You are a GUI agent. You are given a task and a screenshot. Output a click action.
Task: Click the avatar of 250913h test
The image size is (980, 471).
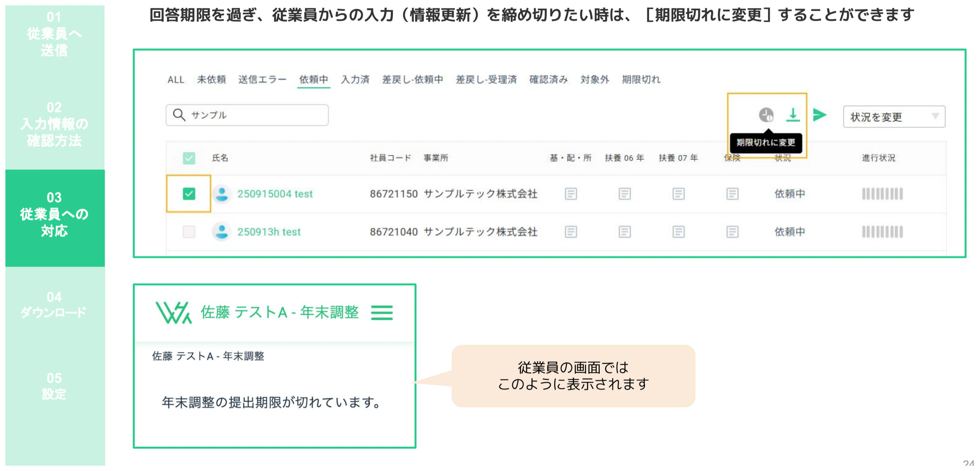222,232
